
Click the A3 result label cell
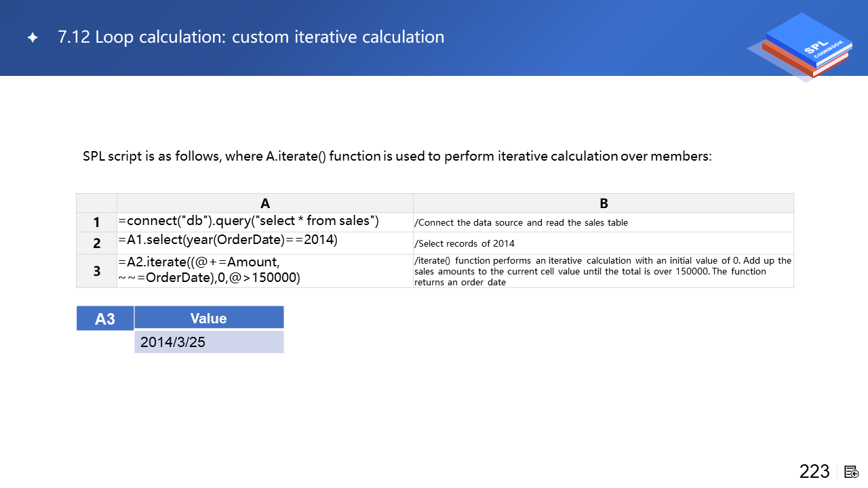105,319
